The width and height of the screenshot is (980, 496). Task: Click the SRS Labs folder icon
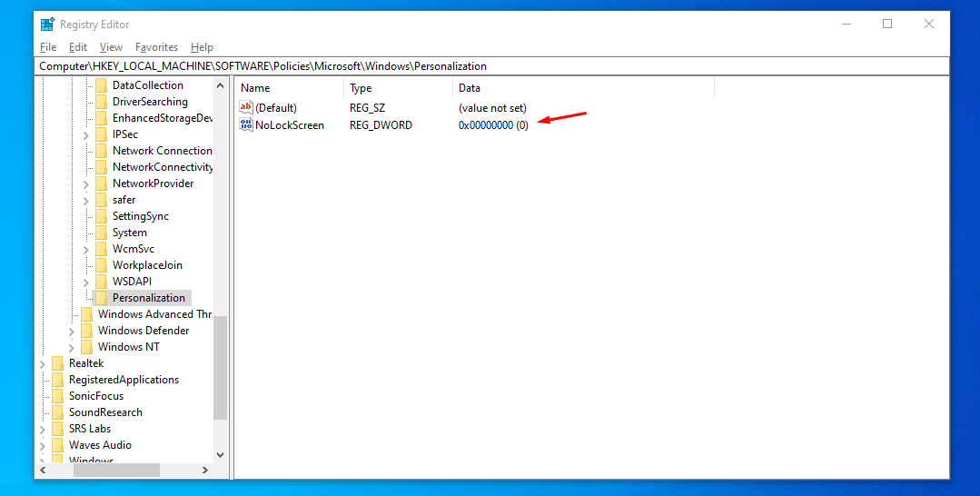(x=57, y=429)
